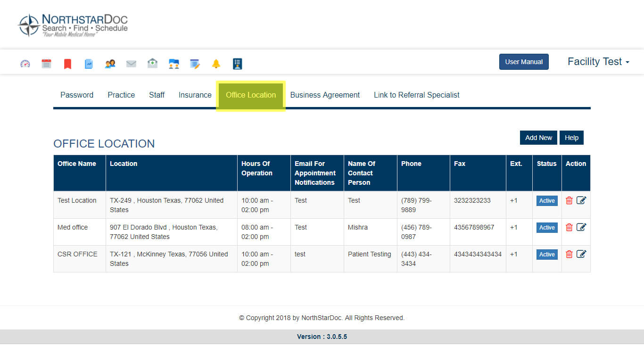Open the blue report document icon
Image resolution: width=644 pixels, height=362 pixels.
tap(89, 64)
